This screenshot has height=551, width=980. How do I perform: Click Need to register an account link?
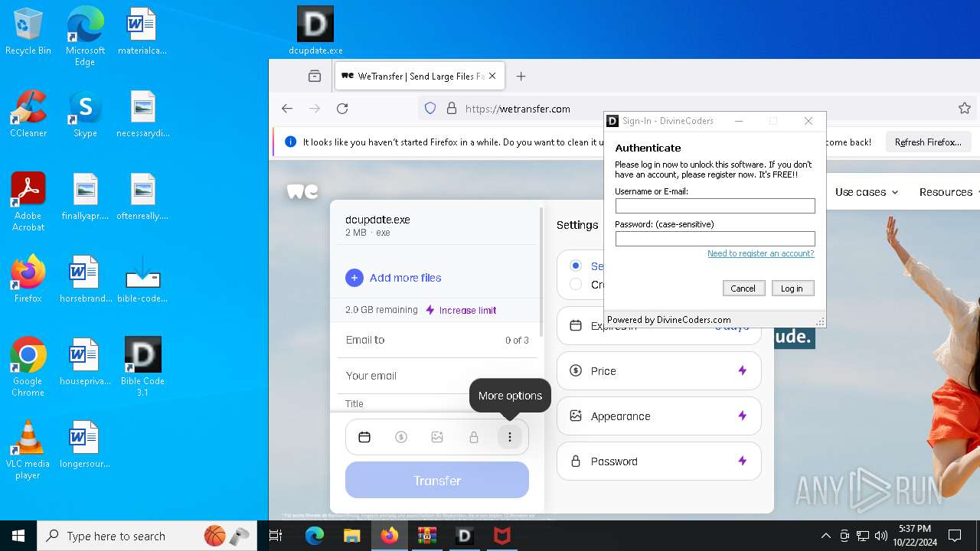point(760,253)
